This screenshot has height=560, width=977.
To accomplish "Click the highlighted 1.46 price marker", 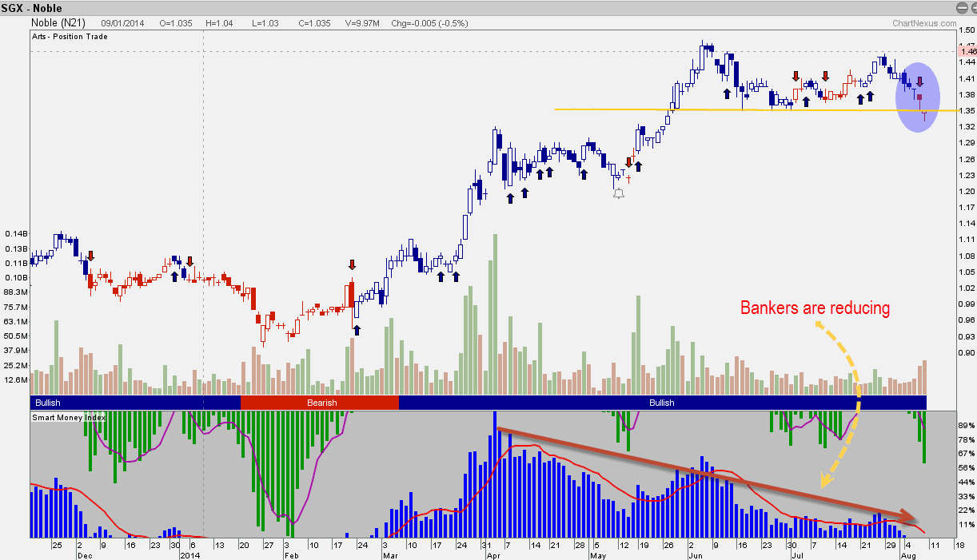I will [967, 50].
